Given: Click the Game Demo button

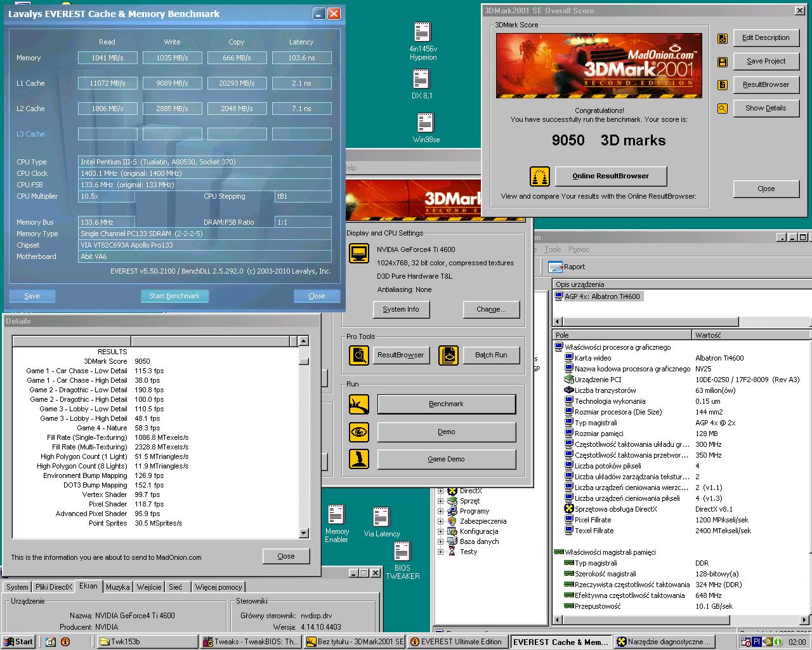Looking at the screenshot, I should pos(447,460).
